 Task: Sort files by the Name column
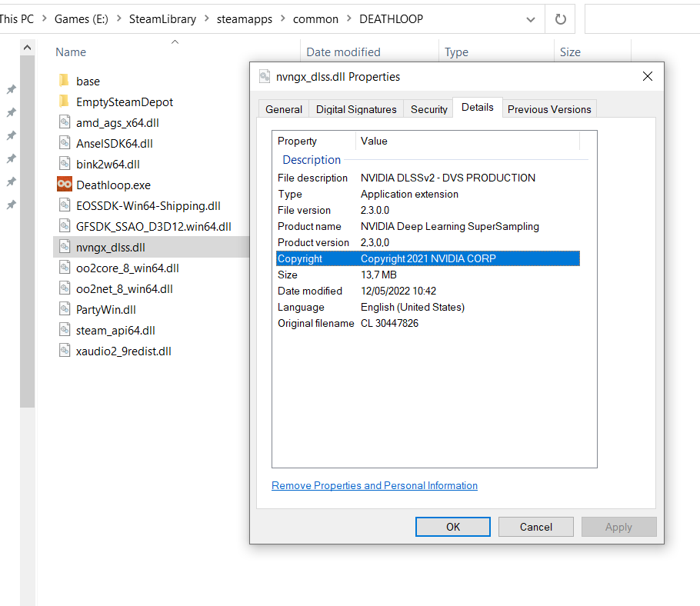coord(71,52)
